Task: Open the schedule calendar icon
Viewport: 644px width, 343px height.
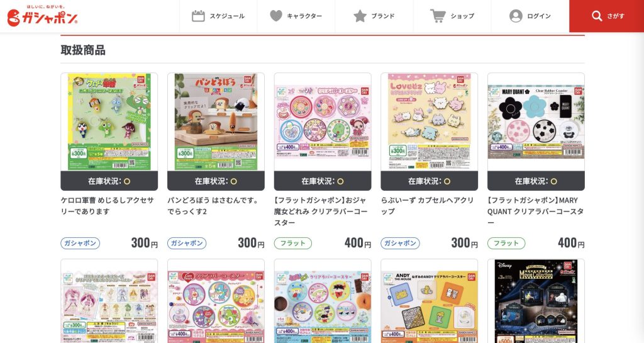Action: pyautogui.click(x=198, y=16)
